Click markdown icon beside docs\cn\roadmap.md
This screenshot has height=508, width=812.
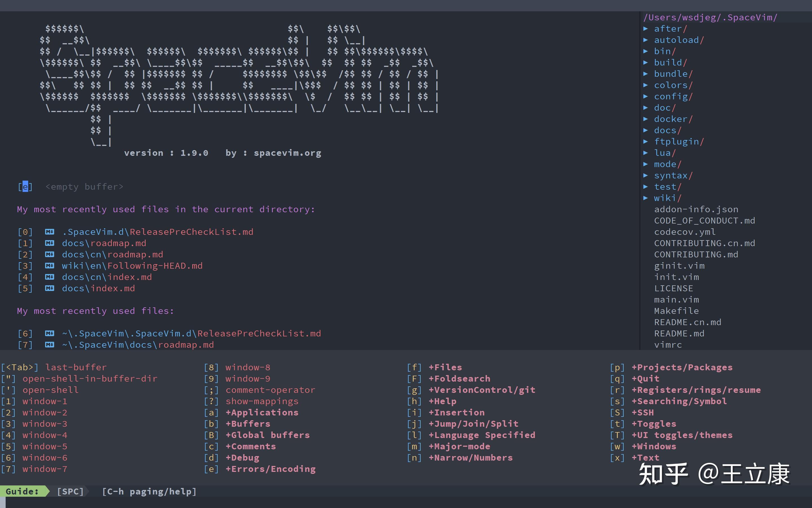(50, 254)
